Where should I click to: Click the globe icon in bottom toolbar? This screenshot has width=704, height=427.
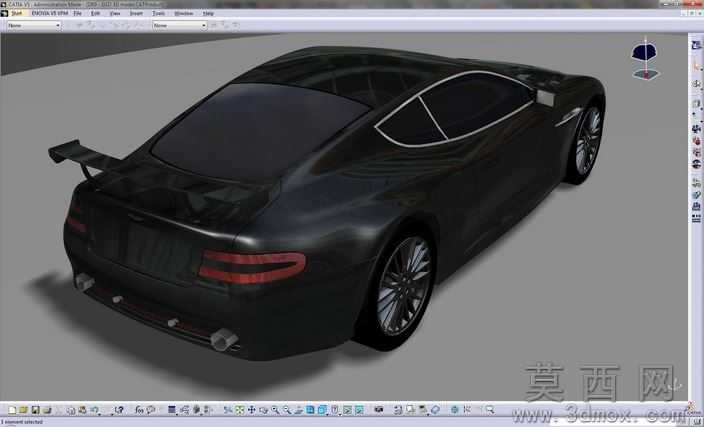click(x=455, y=409)
